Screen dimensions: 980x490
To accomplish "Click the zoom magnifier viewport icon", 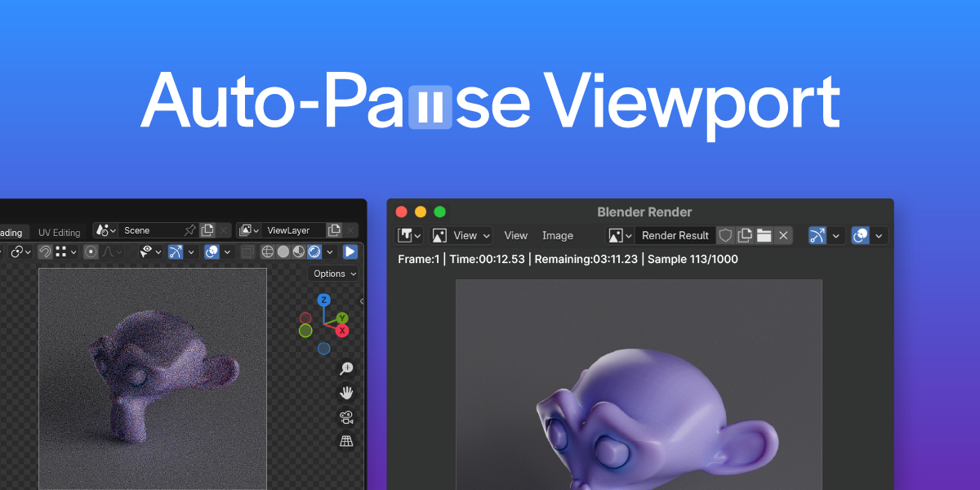I will click(x=346, y=369).
